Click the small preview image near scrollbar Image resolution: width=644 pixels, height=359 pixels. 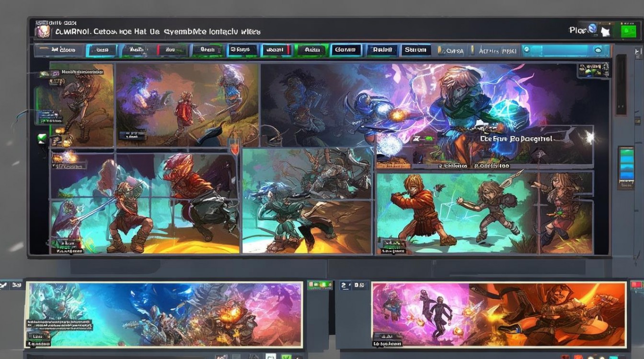pyautogui.click(x=594, y=69)
